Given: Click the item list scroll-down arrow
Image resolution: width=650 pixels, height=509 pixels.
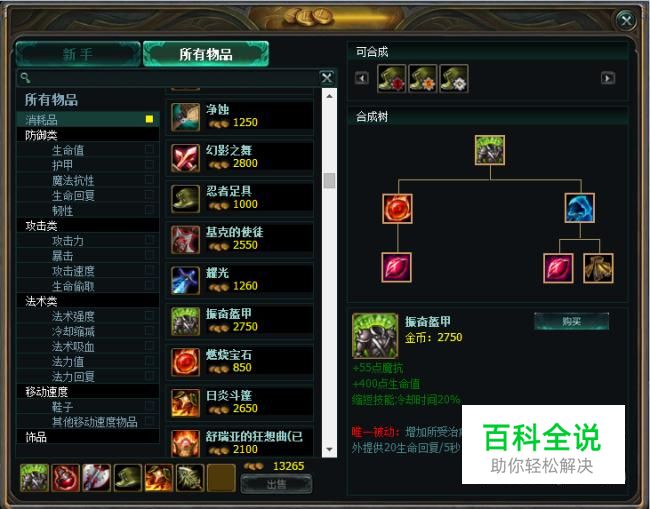Looking at the screenshot, I should pos(329,449).
